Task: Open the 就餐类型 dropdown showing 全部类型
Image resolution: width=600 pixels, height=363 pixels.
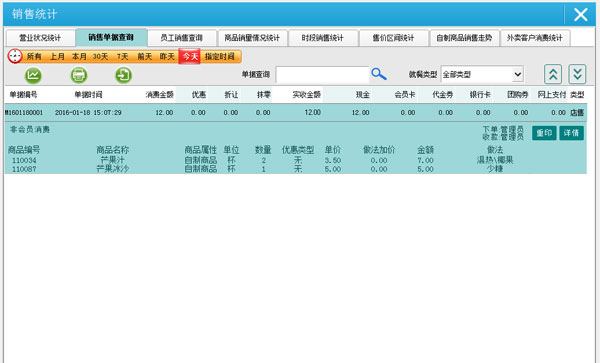Action: [x=482, y=74]
